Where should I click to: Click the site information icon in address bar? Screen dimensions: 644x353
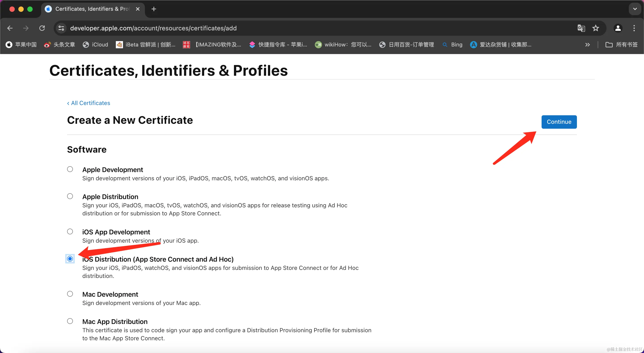click(x=61, y=28)
